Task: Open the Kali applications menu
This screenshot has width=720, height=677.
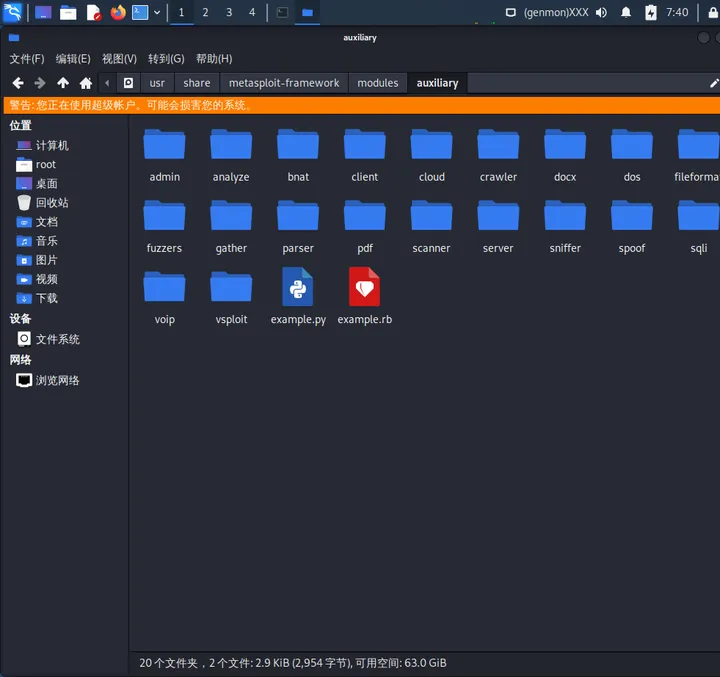Action: click(12, 12)
